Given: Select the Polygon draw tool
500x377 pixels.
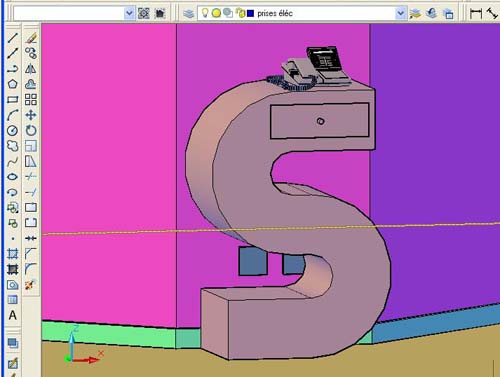Looking at the screenshot, I should pyautogui.click(x=13, y=84).
